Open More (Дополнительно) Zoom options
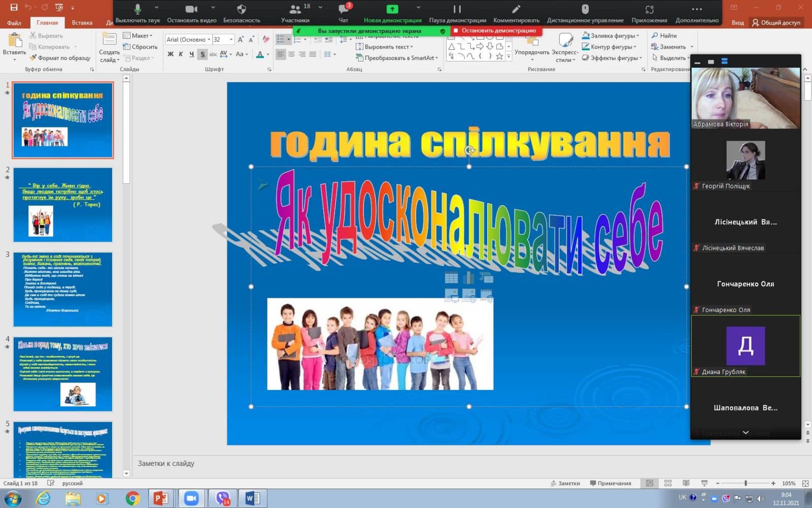The width and height of the screenshot is (812, 508). tap(697, 13)
